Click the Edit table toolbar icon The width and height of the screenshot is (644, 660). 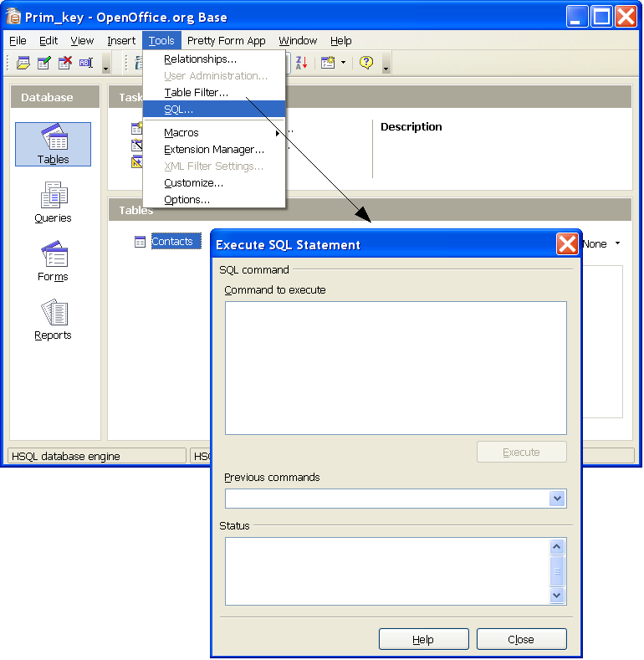pos(44,63)
